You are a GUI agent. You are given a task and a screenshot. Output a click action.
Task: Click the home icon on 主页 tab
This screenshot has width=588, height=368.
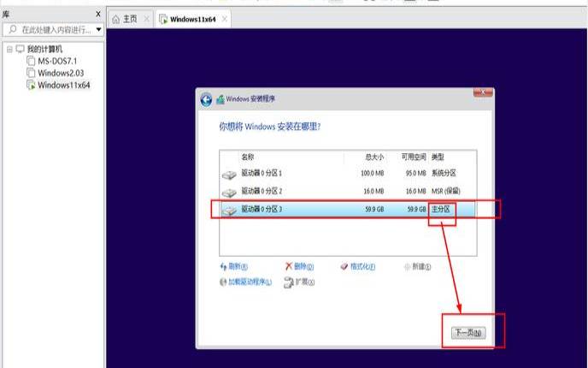click(116, 19)
